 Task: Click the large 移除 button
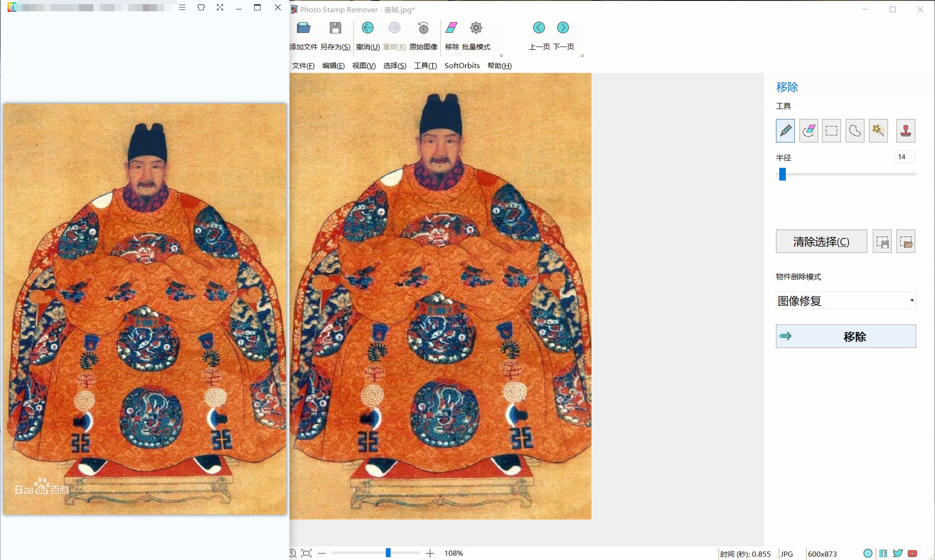tap(846, 337)
